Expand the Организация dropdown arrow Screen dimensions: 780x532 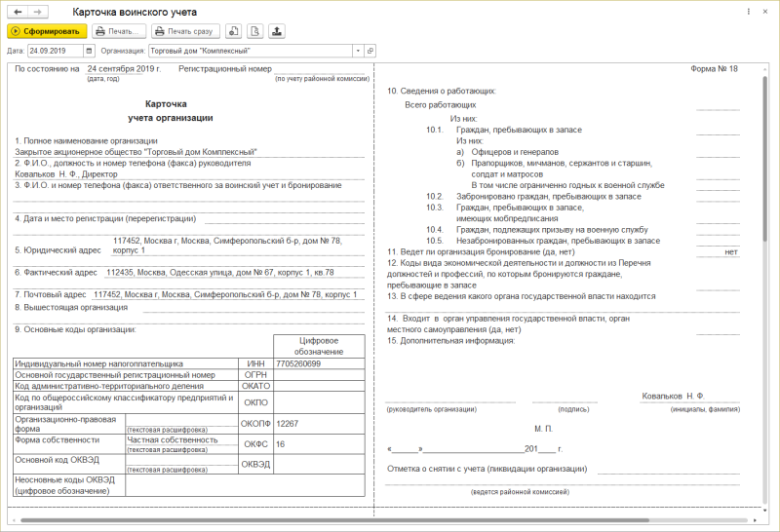coord(358,51)
